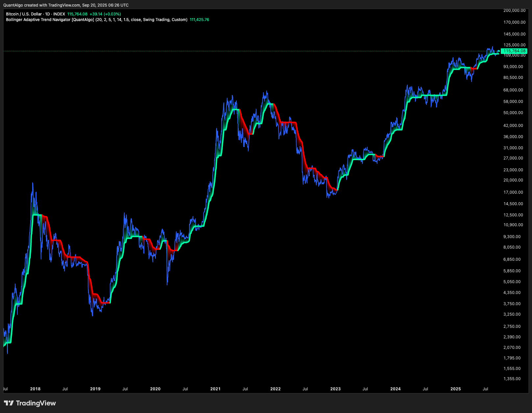Click the 31,000.00 price axis label
Viewport: 532px width, 413px height.
click(513, 148)
